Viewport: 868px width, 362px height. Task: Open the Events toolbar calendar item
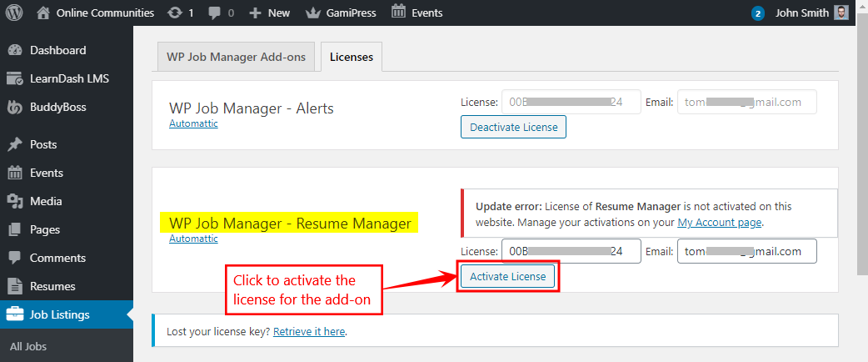click(x=417, y=13)
